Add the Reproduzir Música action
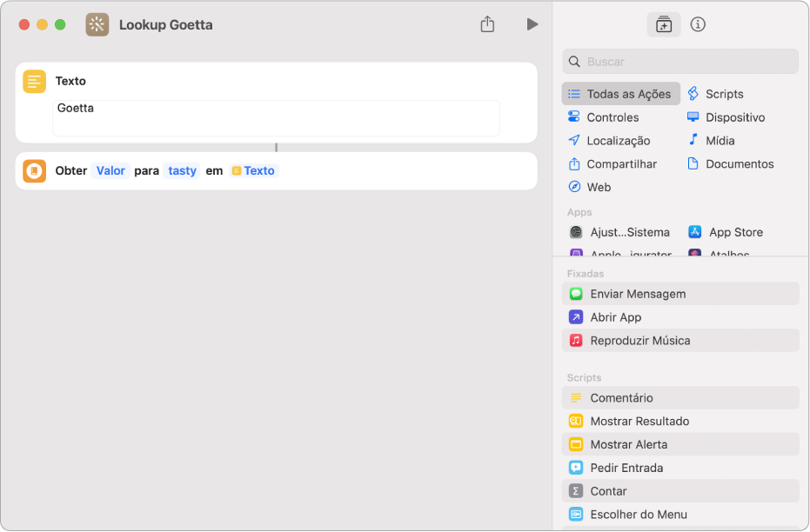Viewport: 810px width, 532px height. (x=679, y=341)
